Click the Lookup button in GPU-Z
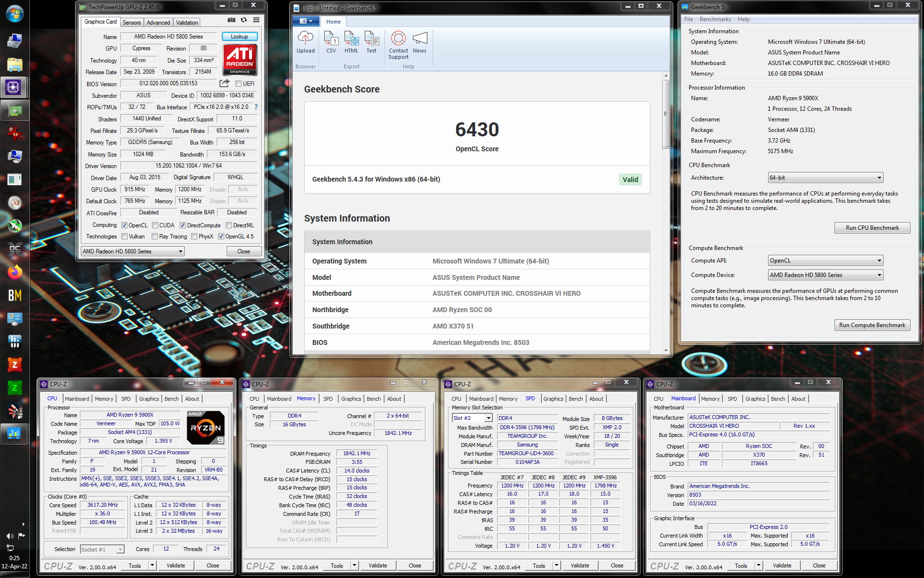 point(240,37)
